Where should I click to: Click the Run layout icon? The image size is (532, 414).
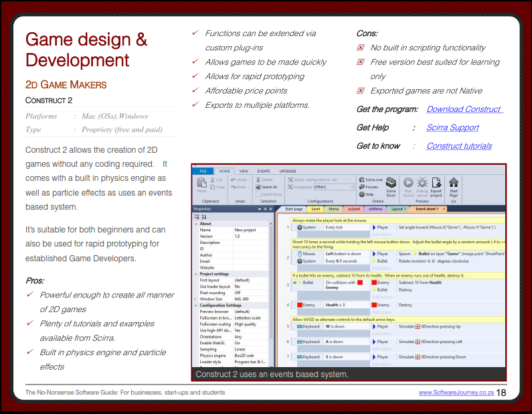408,182
